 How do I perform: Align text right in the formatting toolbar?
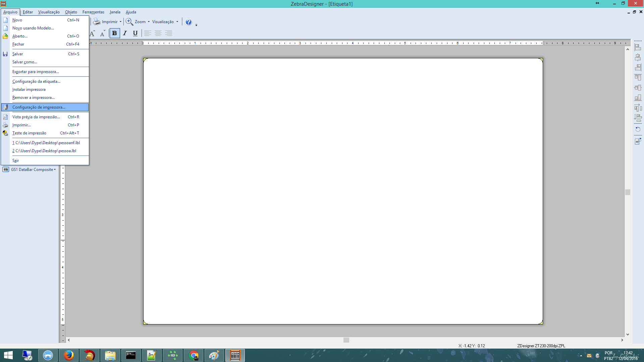click(x=169, y=33)
